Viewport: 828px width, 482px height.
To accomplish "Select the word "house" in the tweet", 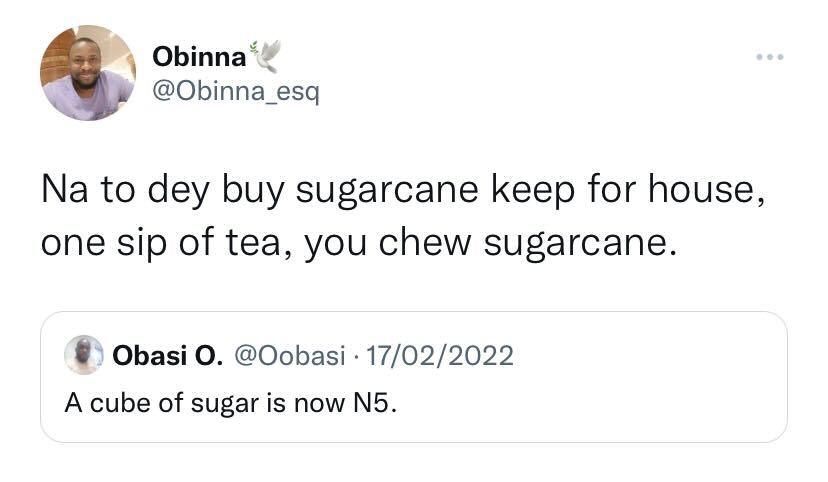I will point(710,190).
